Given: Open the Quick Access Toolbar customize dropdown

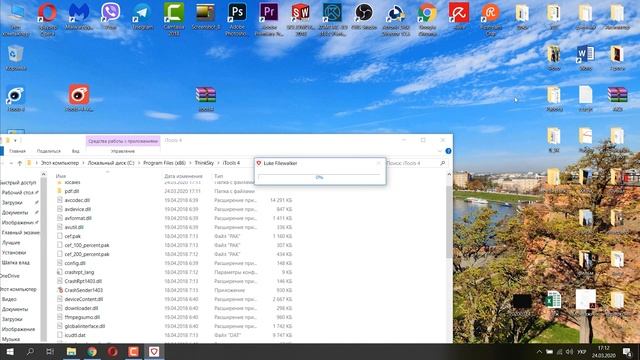Looking at the screenshot, I should pyautogui.click(x=15, y=140).
